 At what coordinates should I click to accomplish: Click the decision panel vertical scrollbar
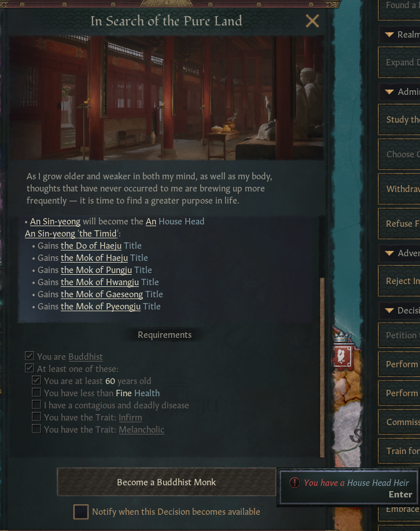[x=322, y=367]
